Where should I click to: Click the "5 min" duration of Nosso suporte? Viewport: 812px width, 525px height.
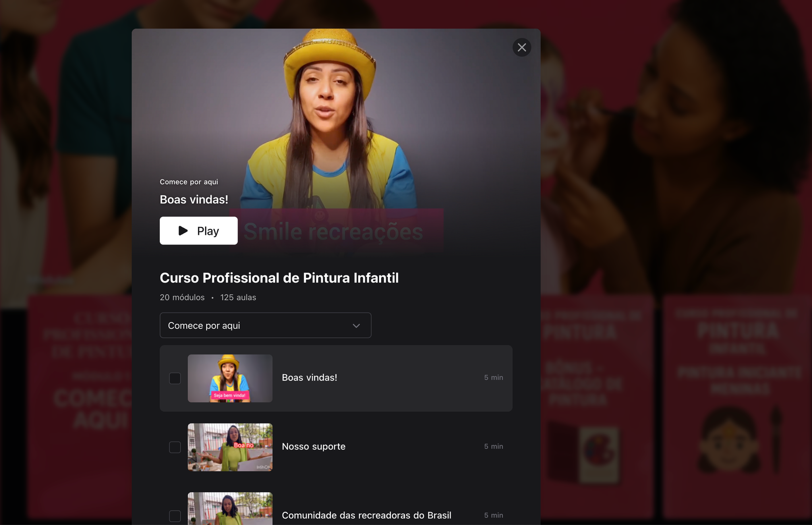(493, 447)
